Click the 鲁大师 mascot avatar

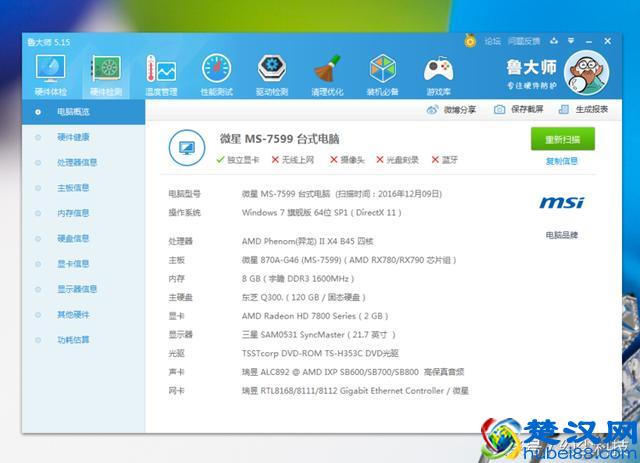tap(586, 73)
